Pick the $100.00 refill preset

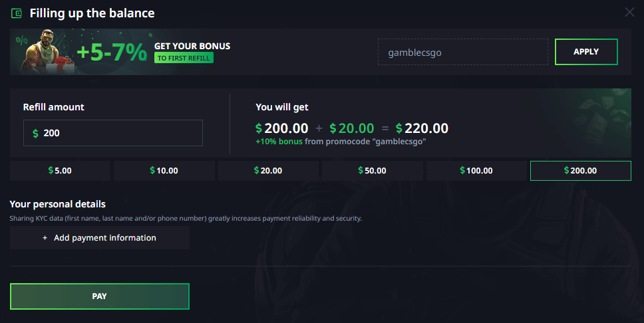coord(476,171)
